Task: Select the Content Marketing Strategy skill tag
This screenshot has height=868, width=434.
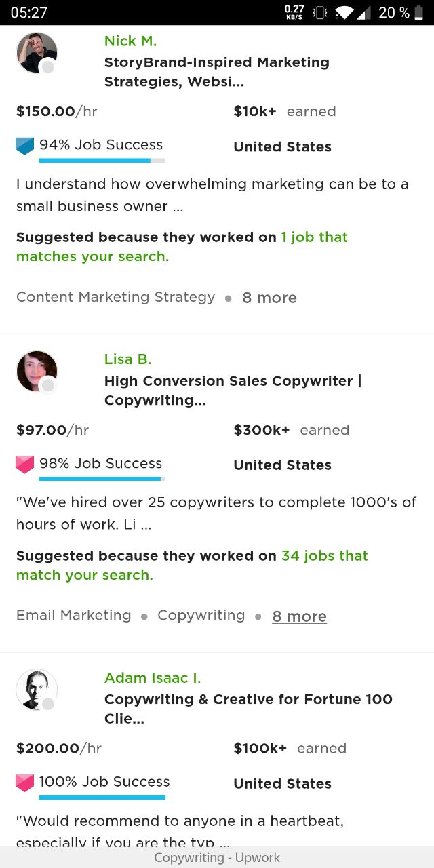Action: click(116, 297)
